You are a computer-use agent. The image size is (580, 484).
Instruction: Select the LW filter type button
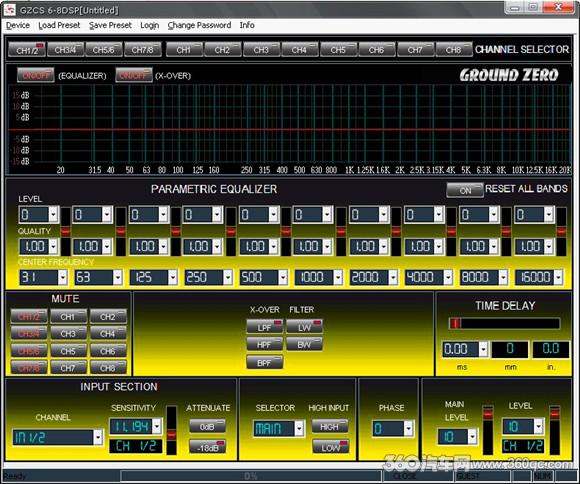coord(304,327)
